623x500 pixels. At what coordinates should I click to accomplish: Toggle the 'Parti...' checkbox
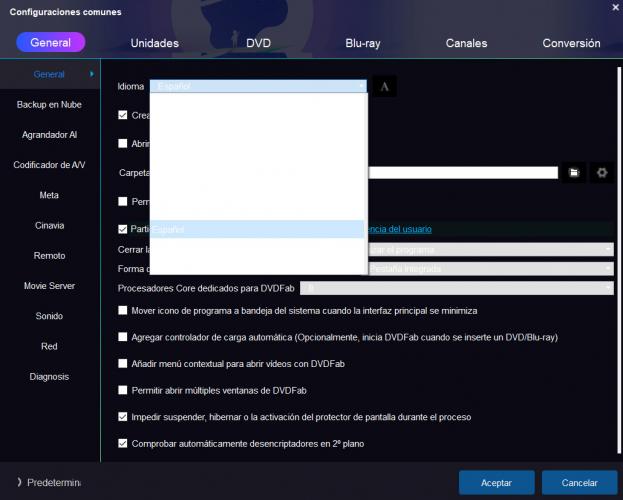122,229
